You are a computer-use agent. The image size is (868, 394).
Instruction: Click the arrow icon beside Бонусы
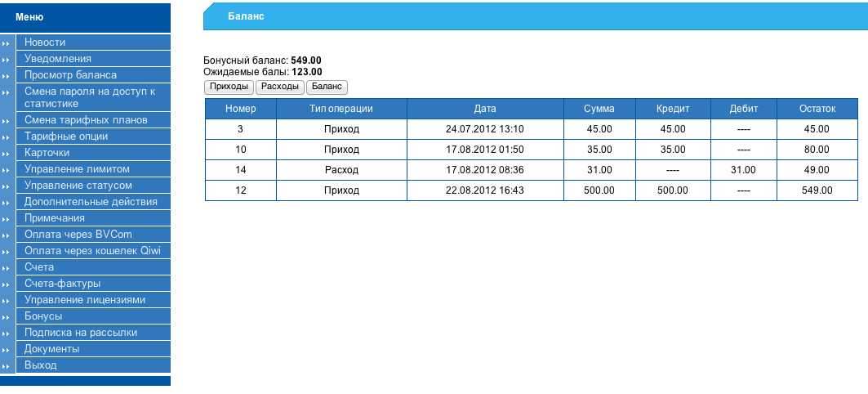(7, 316)
